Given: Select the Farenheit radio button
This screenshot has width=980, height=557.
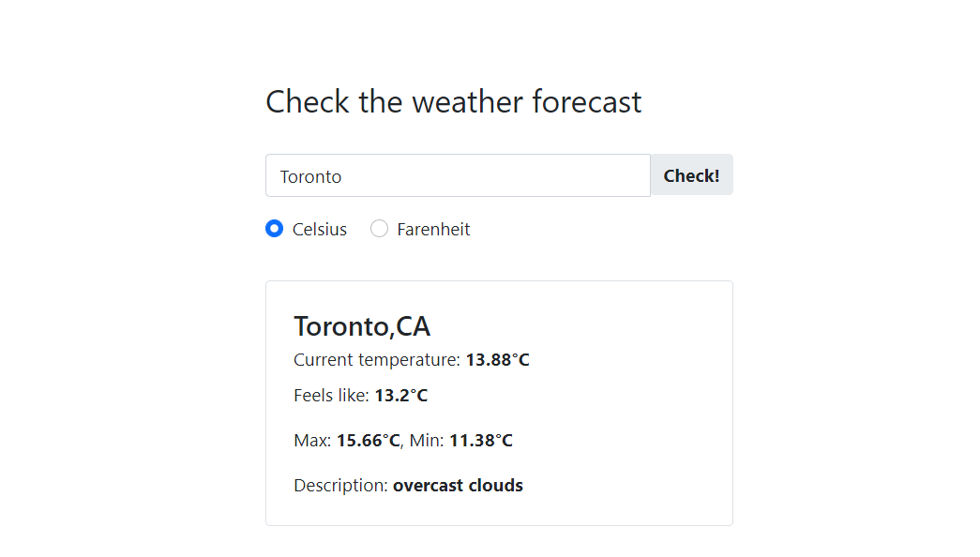Looking at the screenshot, I should (380, 229).
